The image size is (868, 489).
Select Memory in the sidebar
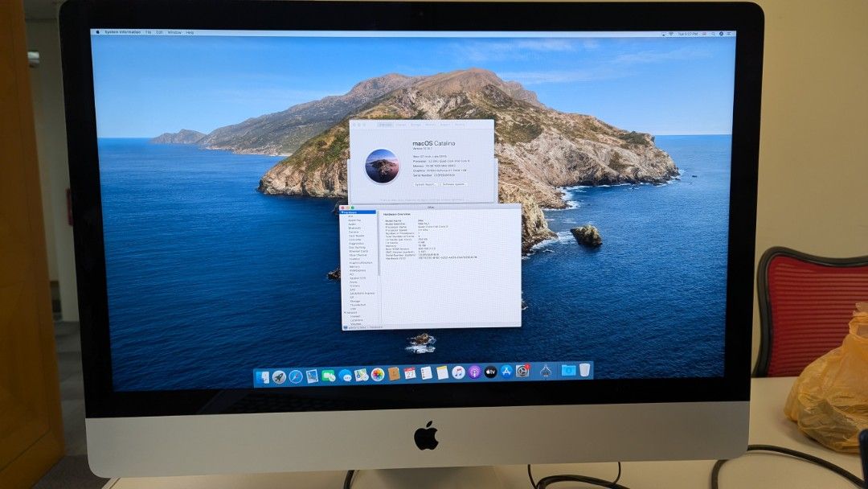click(354, 266)
